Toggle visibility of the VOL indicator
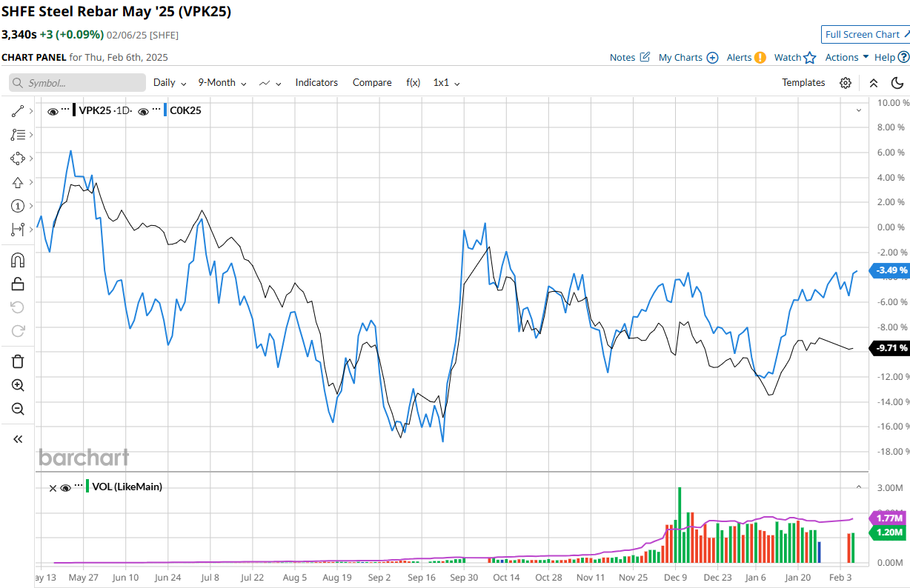Viewport: 910px width, 588px height. (x=65, y=487)
